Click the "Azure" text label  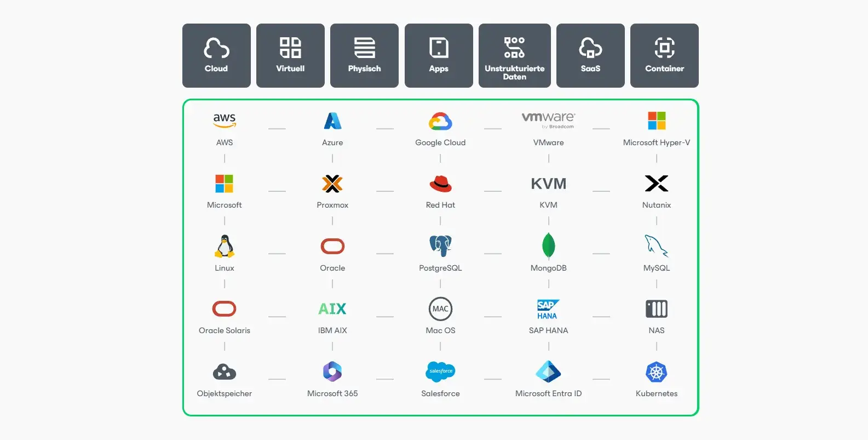point(332,142)
